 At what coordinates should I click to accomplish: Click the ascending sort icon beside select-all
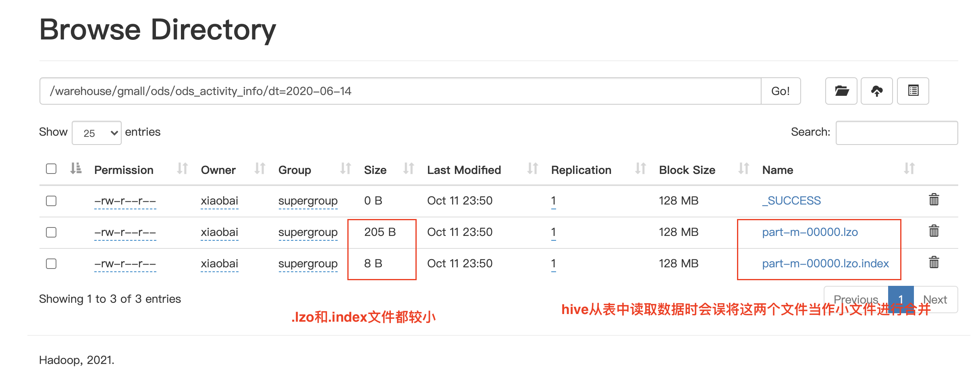76,168
